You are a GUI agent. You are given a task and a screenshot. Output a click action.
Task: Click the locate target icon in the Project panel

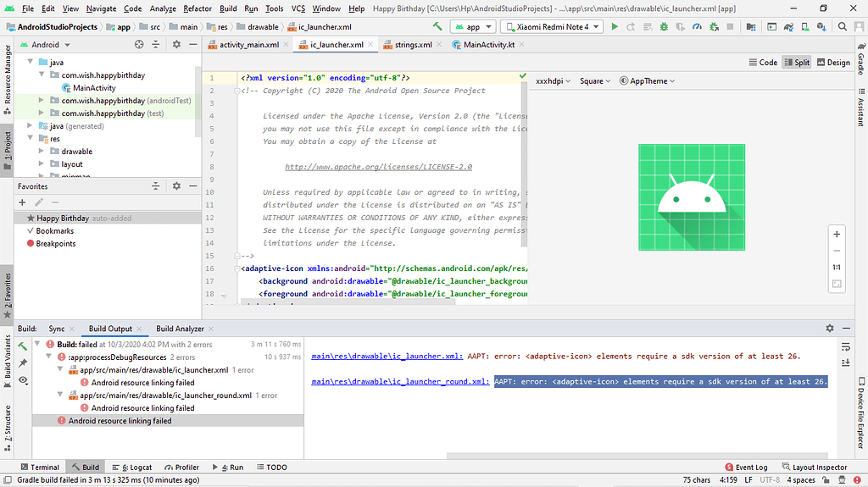(137, 45)
